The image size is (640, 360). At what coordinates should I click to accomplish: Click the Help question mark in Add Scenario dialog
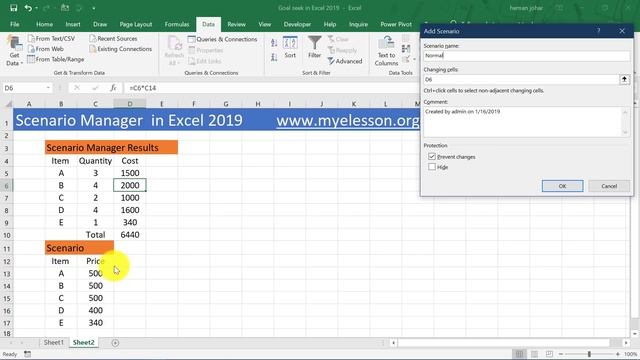click(598, 31)
